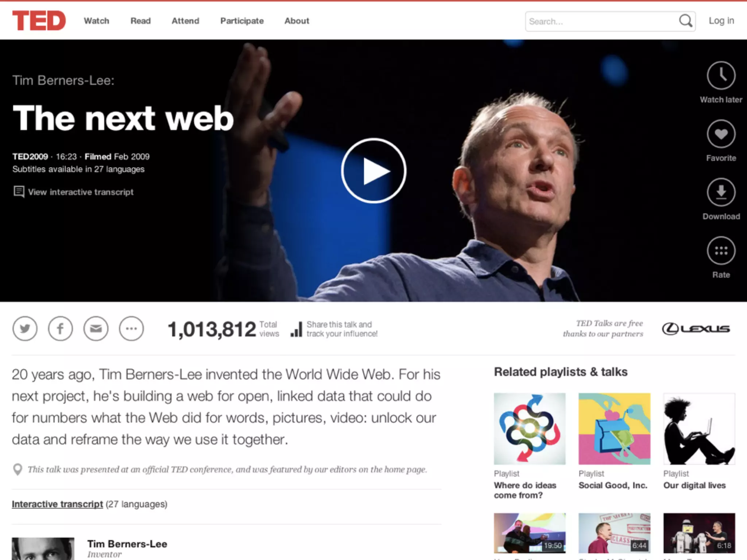Go to TED home via logo
747x560 pixels.
39,20
